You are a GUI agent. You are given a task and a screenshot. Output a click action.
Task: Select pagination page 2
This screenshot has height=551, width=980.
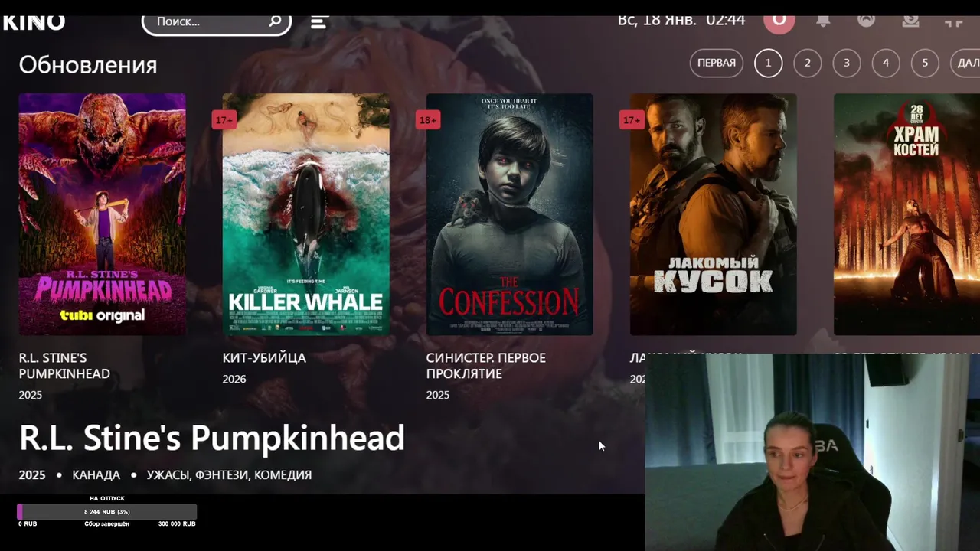pyautogui.click(x=807, y=63)
